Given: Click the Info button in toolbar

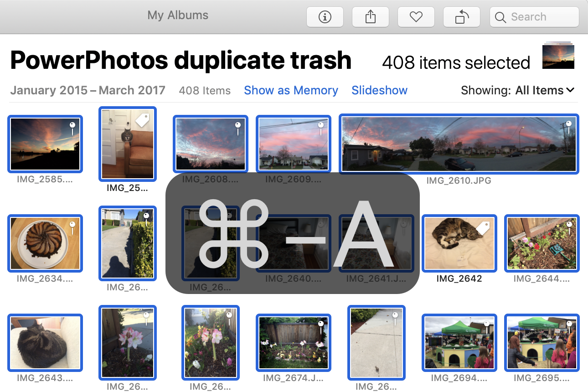Looking at the screenshot, I should [x=325, y=17].
